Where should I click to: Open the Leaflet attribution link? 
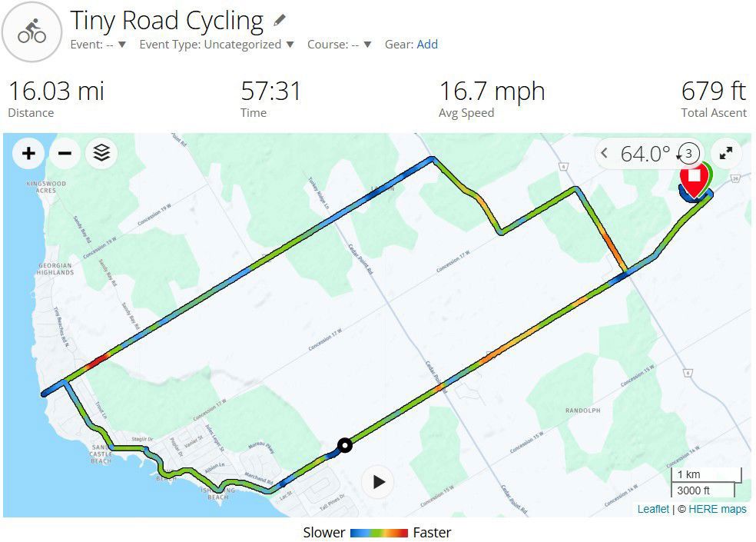click(653, 509)
